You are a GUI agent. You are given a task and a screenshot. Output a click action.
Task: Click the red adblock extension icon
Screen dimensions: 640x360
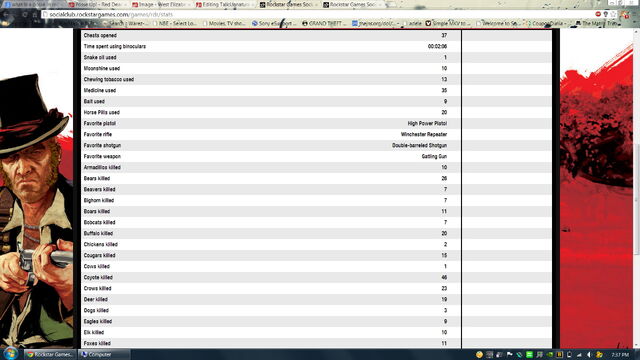pos(598,14)
